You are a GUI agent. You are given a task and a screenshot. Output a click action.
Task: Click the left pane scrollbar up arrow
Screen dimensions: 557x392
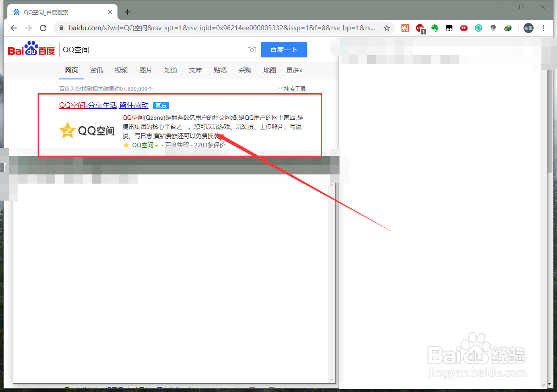(333, 185)
